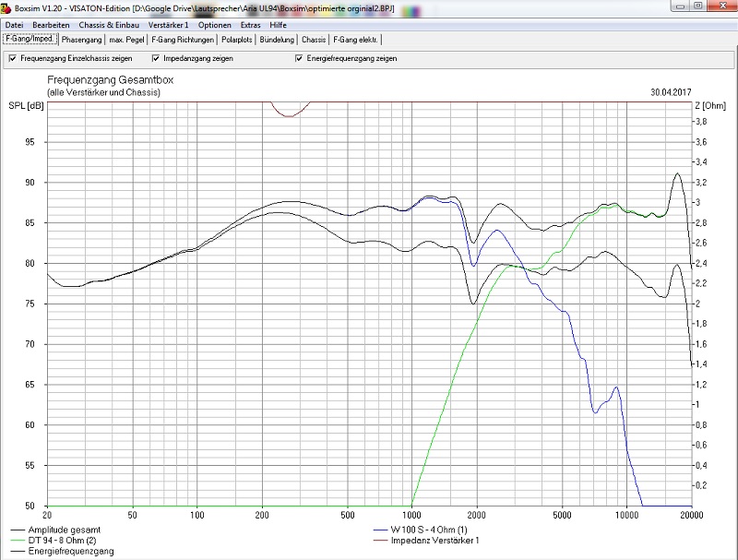This screenshot has height=560, width=738.
Task: Disable Energiefrequenzgang zeigen checkbox
Action: (299, 58)
